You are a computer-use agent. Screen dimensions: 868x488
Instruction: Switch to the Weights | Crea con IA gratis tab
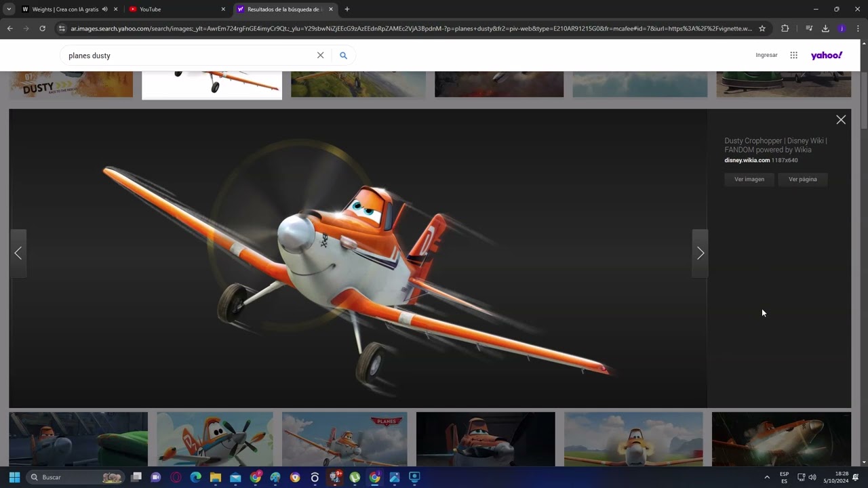(x=65, y=9)
